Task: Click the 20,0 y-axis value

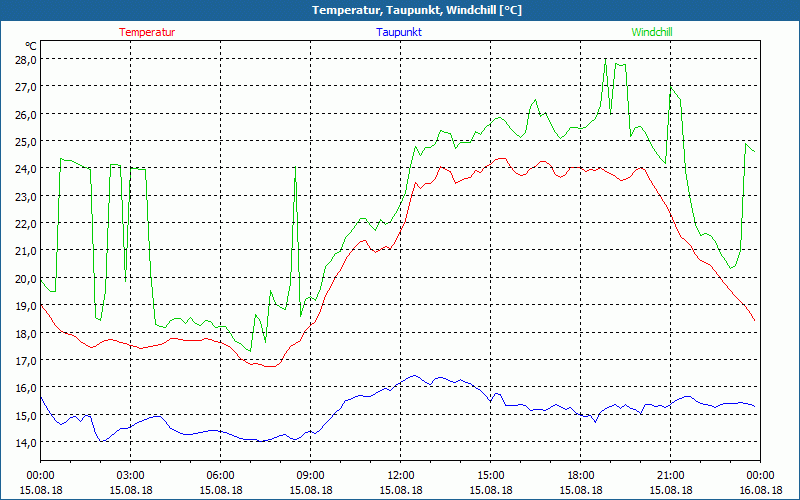Action: pyautogui.click(x=26, y=279)
